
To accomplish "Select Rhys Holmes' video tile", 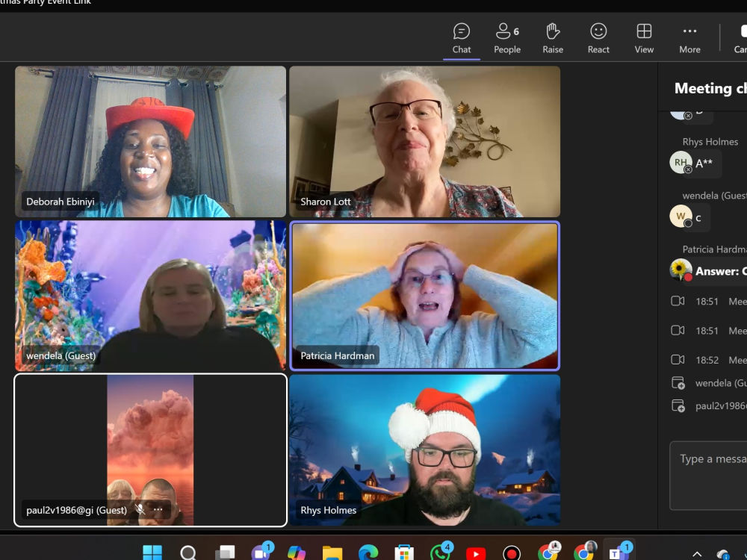I will tap(424, 450).
